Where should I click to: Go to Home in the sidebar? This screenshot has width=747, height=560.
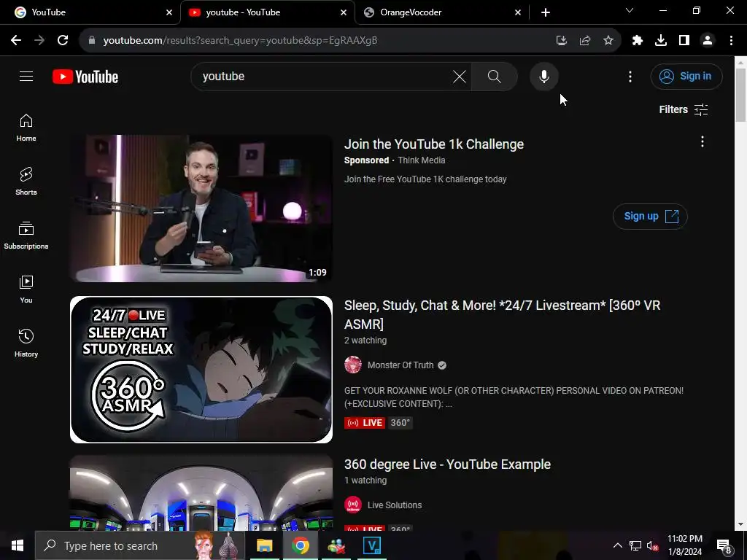(x=26, y=128)
